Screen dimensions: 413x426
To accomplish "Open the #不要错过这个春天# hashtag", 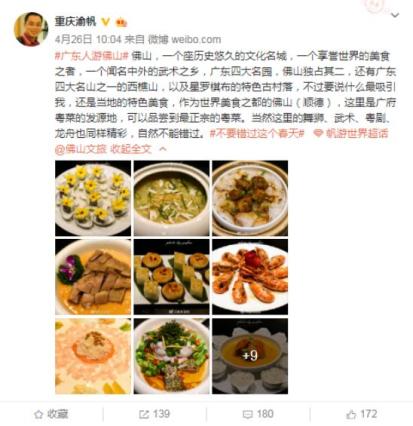I will pyautogui.click(x=257, y=134).
